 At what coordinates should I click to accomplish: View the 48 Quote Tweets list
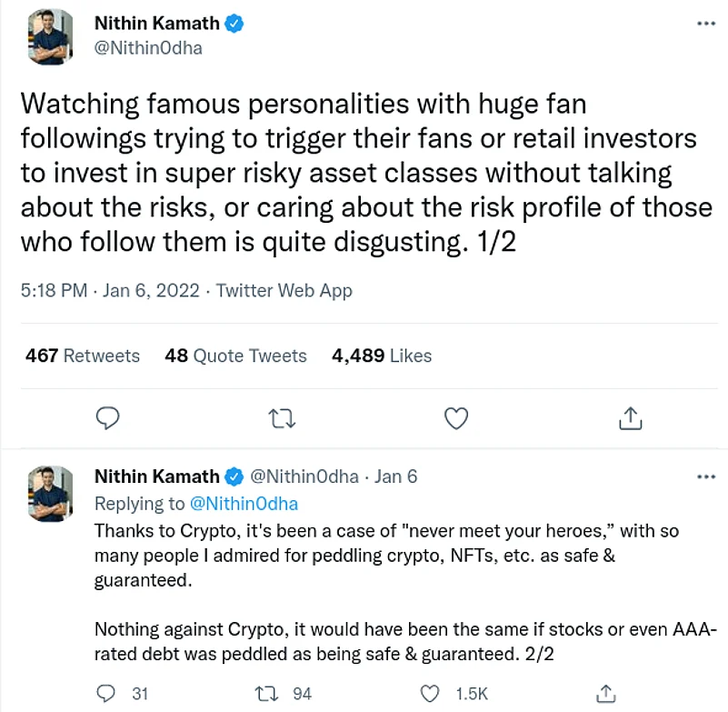235,356
